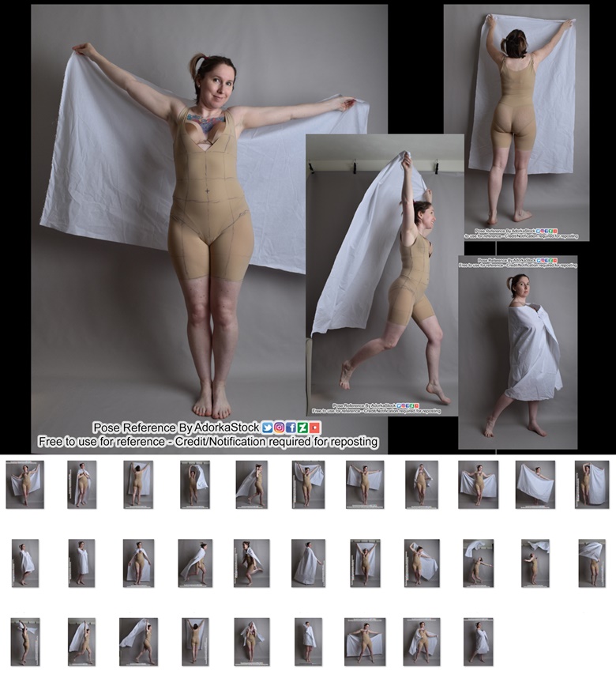Open the photo of model wrapped in sheet
Screen dimensions: 616x682
(x=518, y=352)
